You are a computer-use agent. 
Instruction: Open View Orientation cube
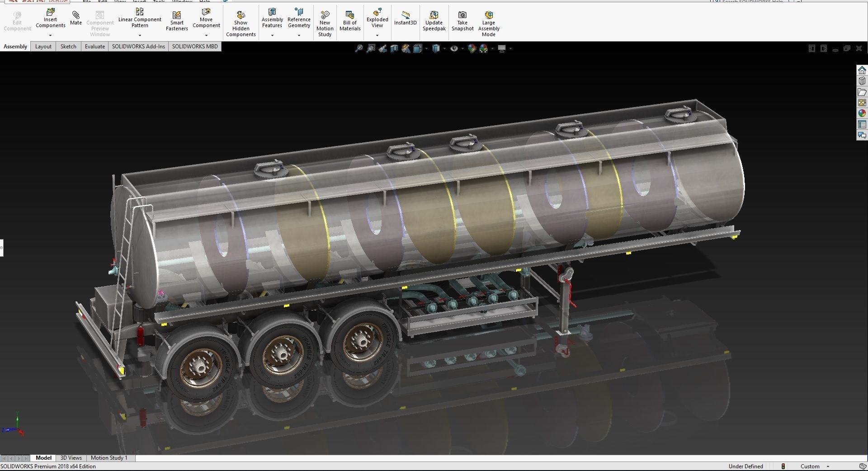(x=417, y=48)
